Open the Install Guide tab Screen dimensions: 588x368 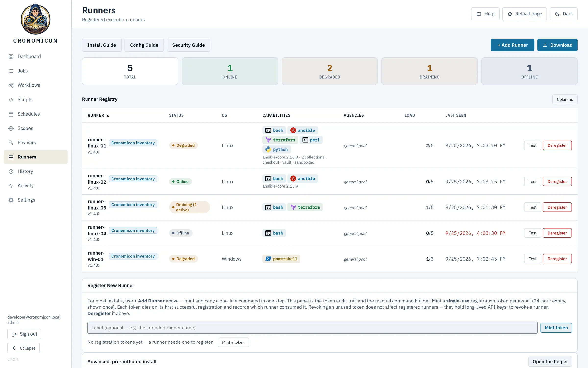[102, 45]
